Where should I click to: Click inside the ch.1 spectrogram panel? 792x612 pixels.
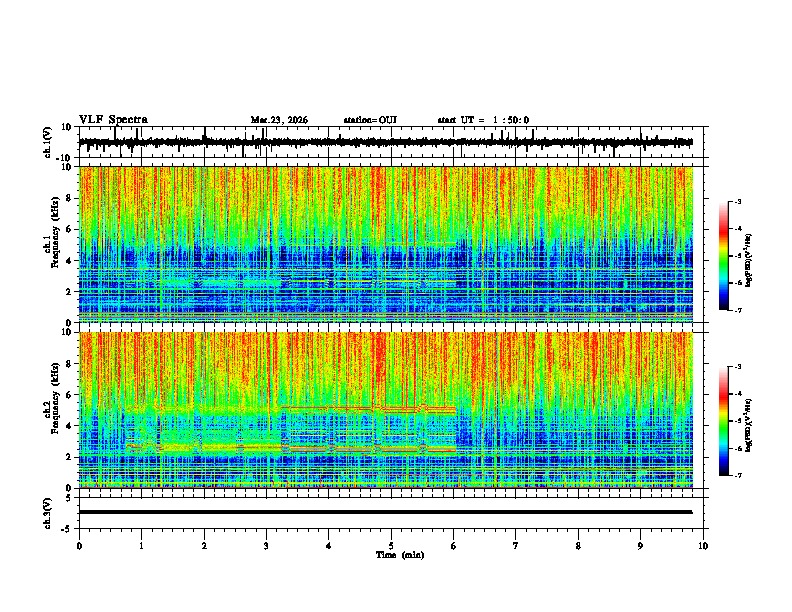[x=386, y=244]
